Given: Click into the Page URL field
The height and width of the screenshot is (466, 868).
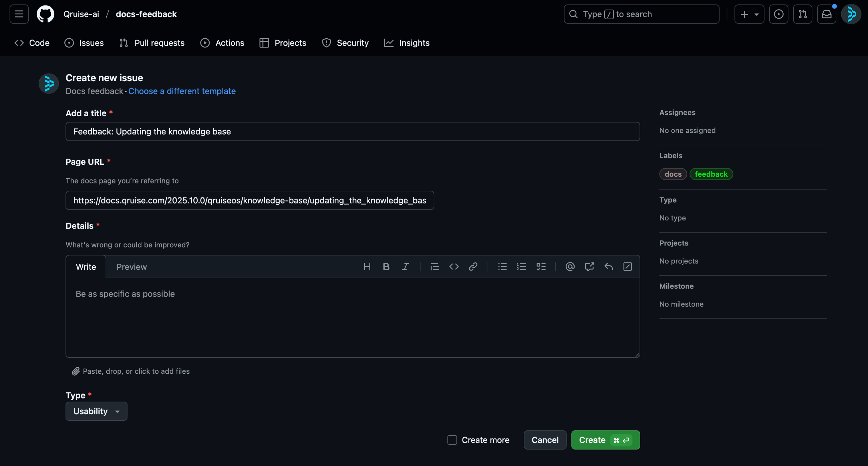Looking at the screenshot, I should click(x=250, y=200).
